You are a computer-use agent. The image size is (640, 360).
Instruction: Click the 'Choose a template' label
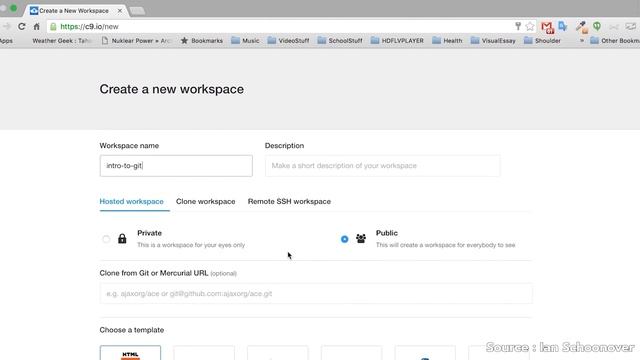pos(132,330)
